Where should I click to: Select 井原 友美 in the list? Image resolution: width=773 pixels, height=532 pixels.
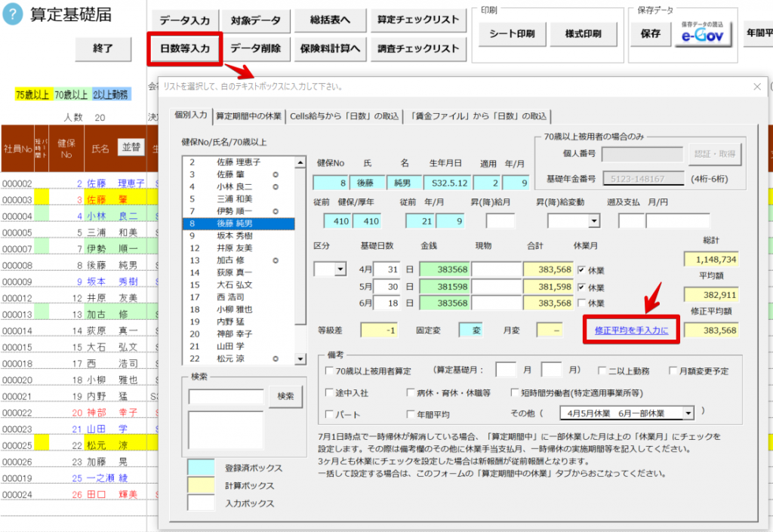tap(239, 248)
